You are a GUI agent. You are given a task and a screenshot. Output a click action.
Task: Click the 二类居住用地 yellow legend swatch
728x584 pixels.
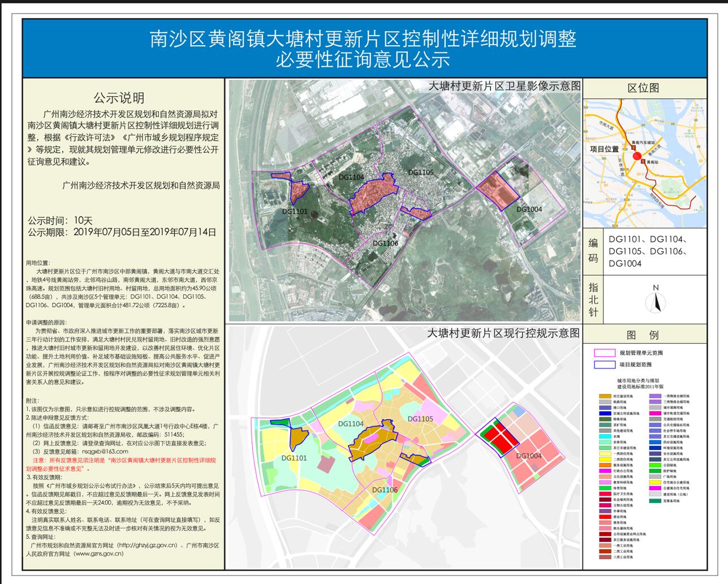[605, 460]
